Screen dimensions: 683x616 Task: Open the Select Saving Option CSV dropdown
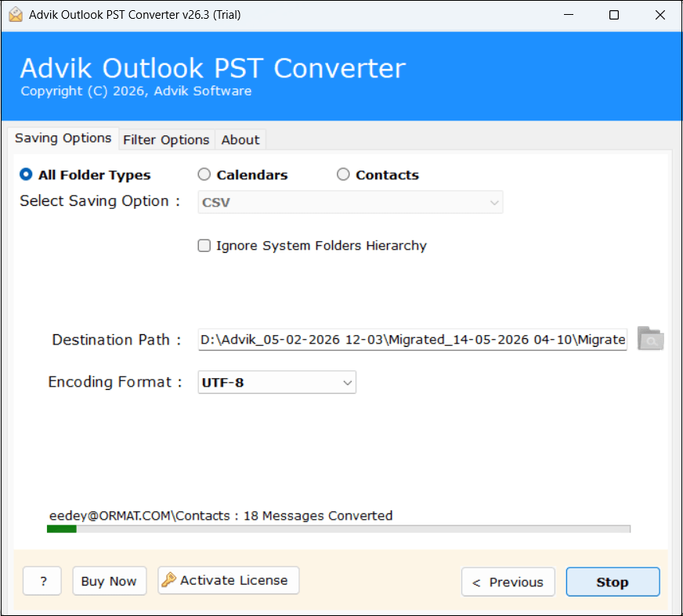[350, 202]
